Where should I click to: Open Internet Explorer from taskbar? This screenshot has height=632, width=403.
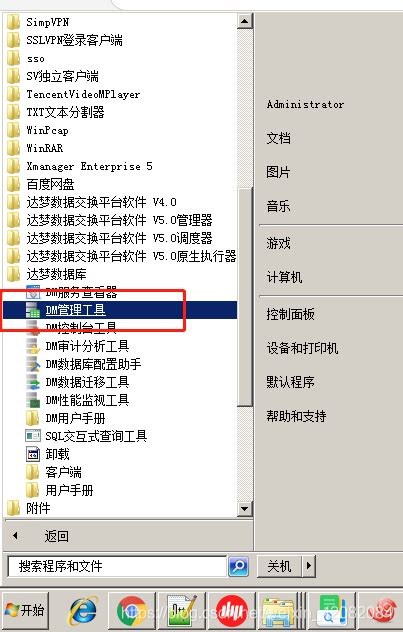pyautogui.click(x=83, y=610)
